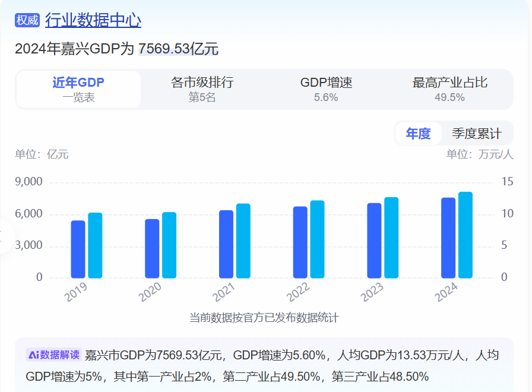This screenshot has width=532, height=392.
Task: Click the dark blue 2020 GDP bar
Action: [152, 249]
